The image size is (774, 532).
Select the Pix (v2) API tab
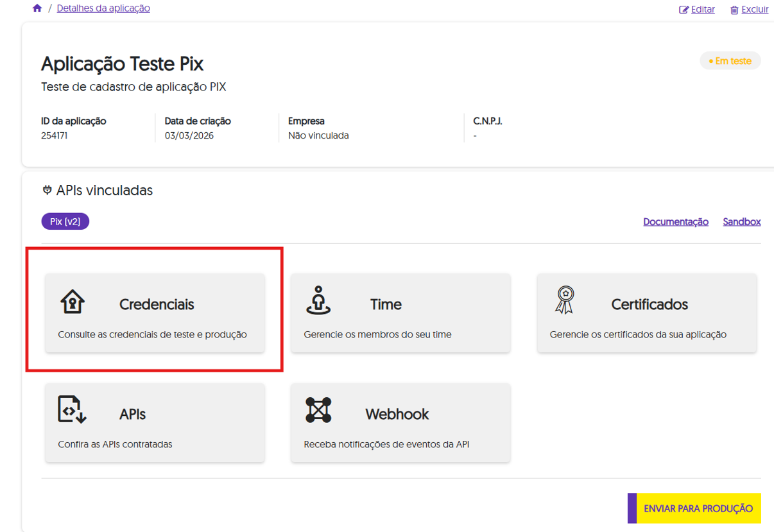(x=65, y=221)
